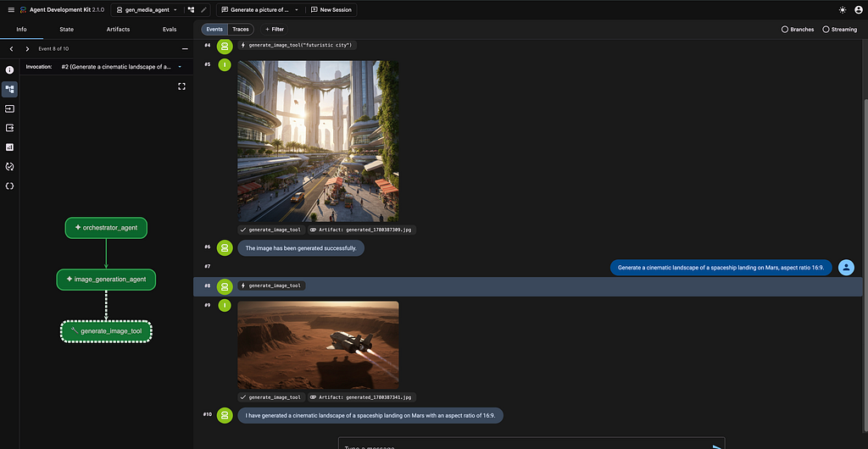
Task: Switch to the Info tab
Action: click(21, 30)
